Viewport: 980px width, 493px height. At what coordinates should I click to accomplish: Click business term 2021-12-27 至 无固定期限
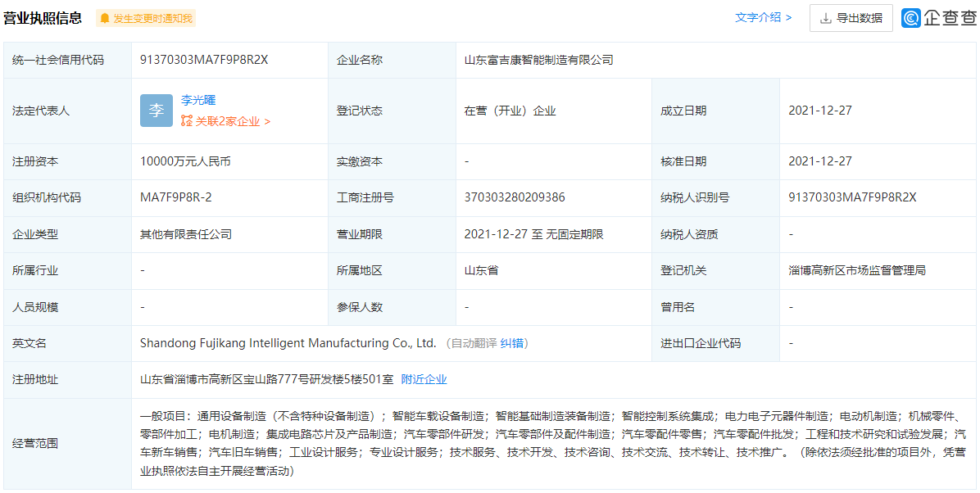(533, 234)
